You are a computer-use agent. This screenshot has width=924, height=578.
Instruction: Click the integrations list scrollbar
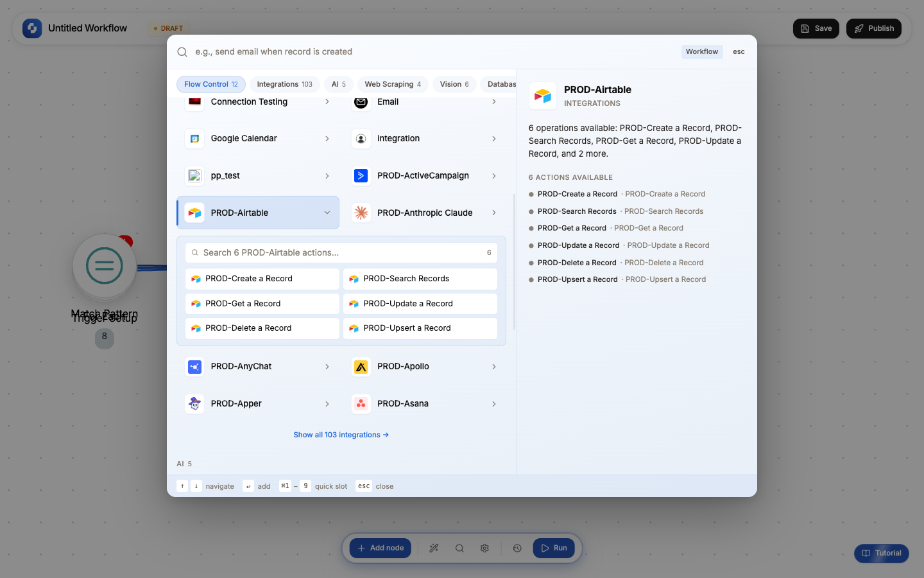pyautogui.click(x=514, y=263)
